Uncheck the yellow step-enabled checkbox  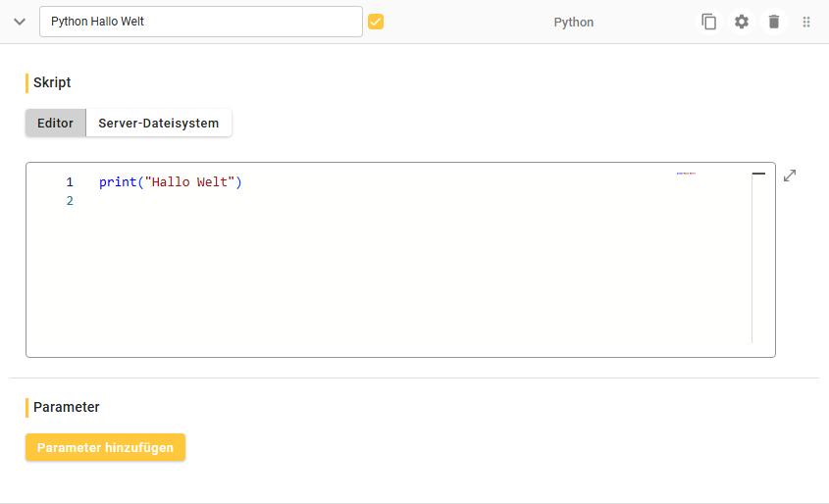376,22
